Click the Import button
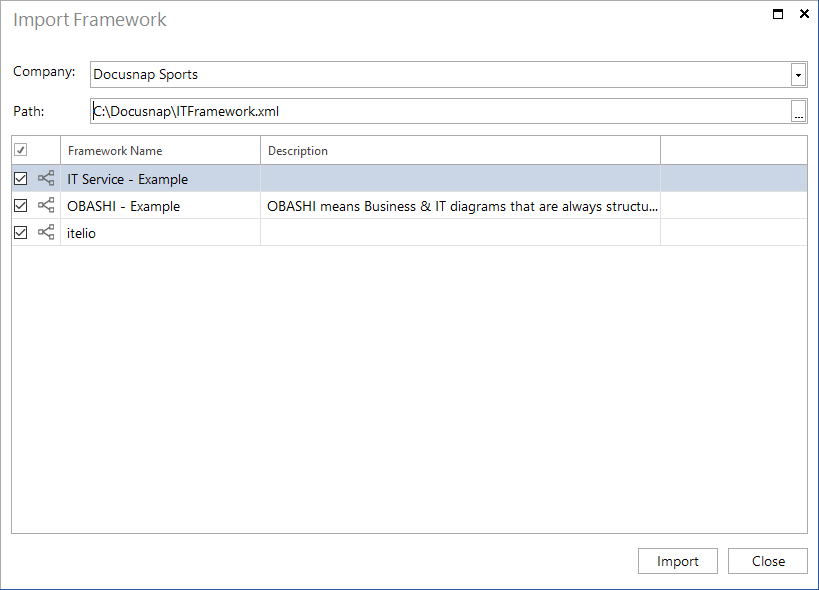 coord(677,561)
